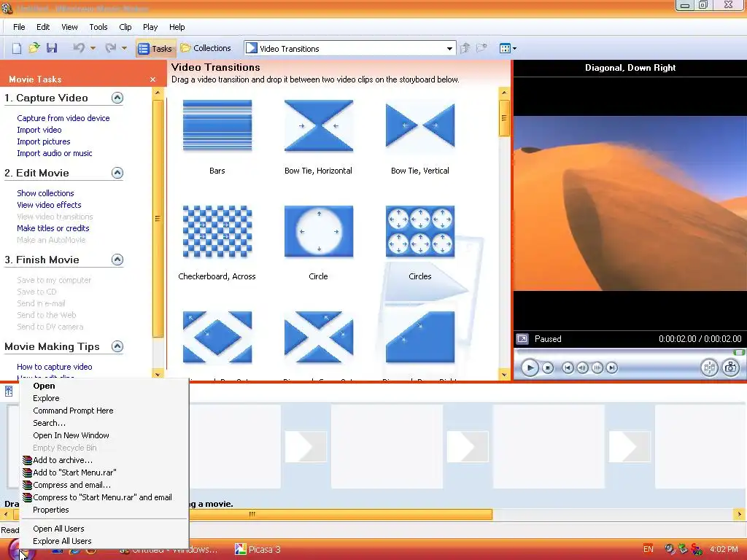Click Make titles or credits link
The width and height of the screenshot is (747, 560).
pos(53,228)
